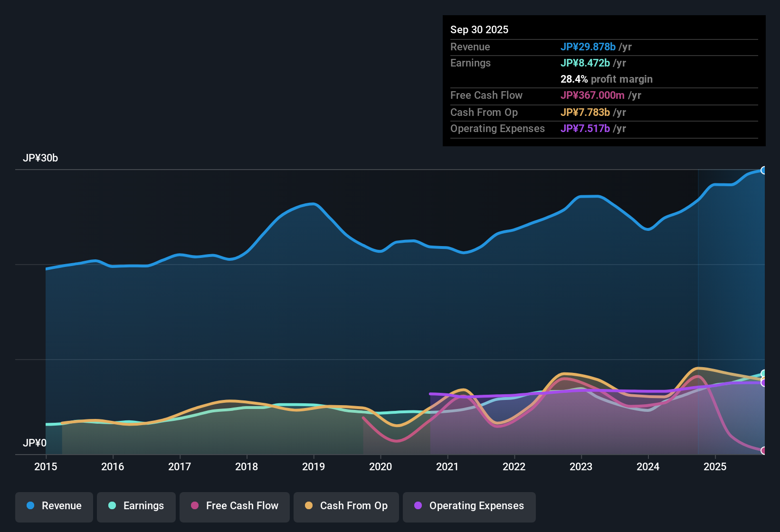Click the 2020 label on the x-axis
780x532 pixels.
click(380, 467)
